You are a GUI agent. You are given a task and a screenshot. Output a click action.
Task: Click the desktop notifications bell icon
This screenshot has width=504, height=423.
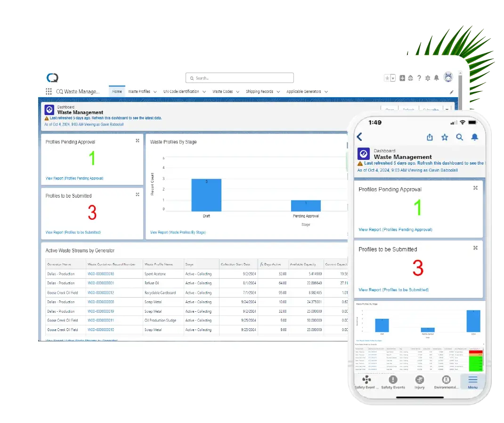(x=436, y=78)
